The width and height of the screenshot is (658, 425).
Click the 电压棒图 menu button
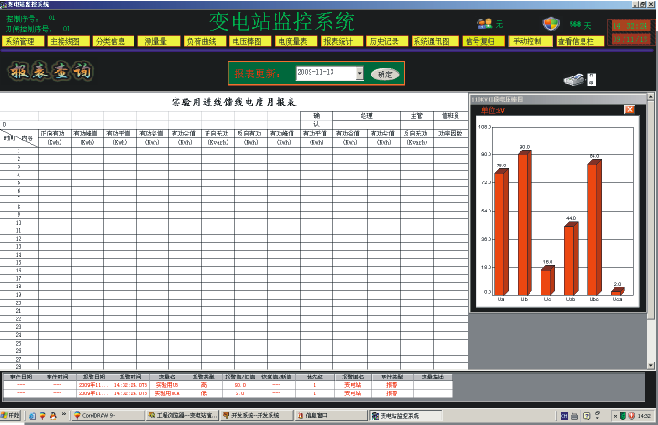coord(248,42)
